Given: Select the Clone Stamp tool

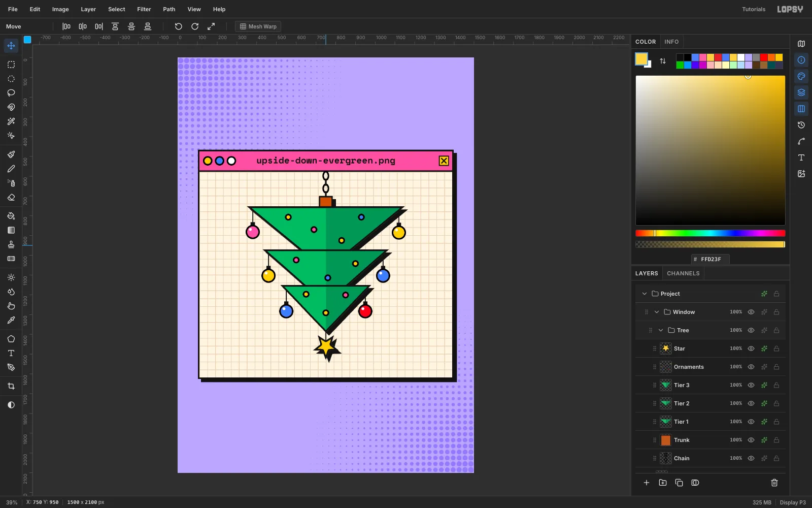Looking at the screenshot, I should [11, 244].
